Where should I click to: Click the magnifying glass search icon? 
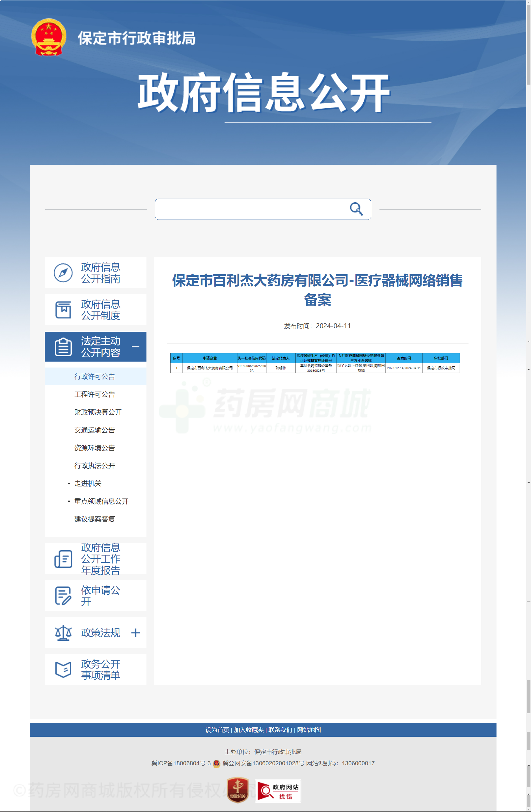[x=357, y=209]
